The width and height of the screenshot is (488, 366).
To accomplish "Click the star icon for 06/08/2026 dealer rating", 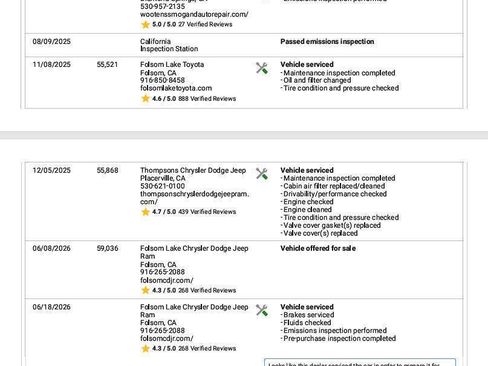I will (145, 290).
